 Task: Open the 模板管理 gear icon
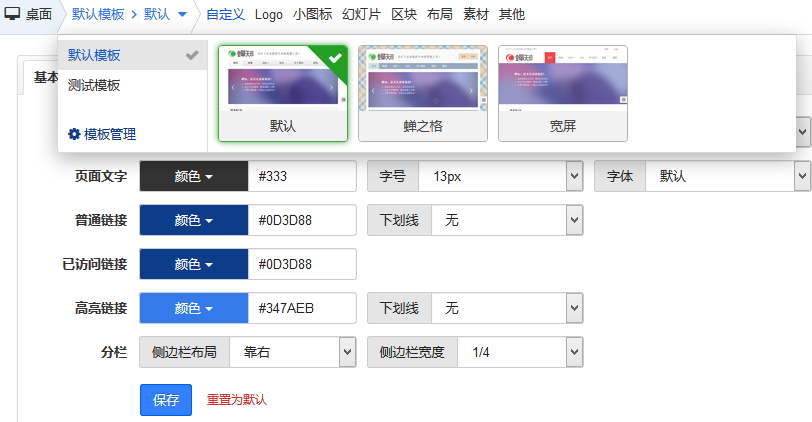coord(74,134)
